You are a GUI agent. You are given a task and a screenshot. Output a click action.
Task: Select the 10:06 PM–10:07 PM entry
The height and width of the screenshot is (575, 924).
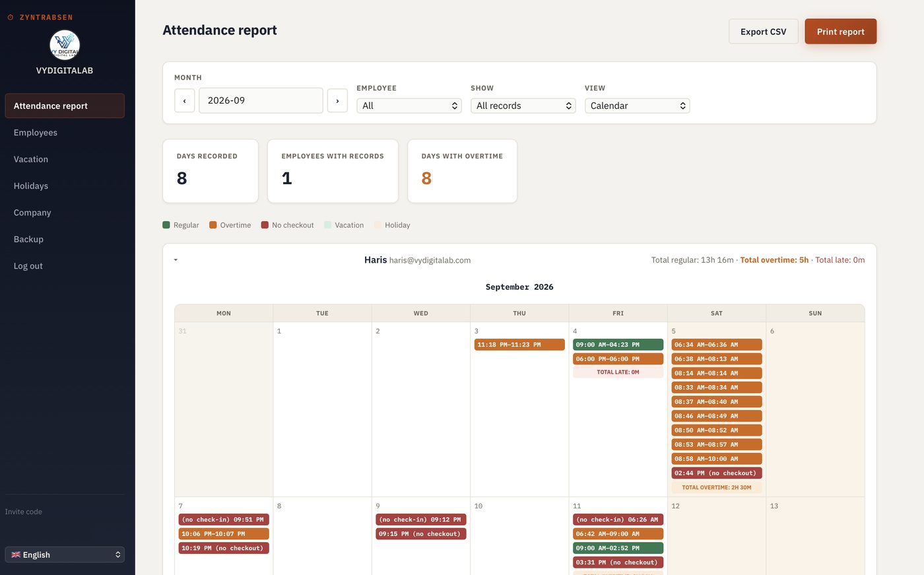coord(224,534)
